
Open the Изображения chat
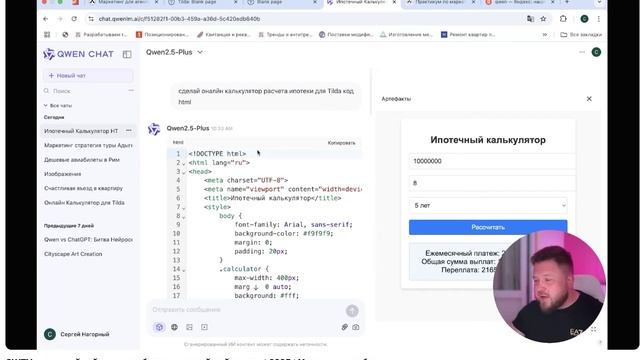tap(62, 174)
